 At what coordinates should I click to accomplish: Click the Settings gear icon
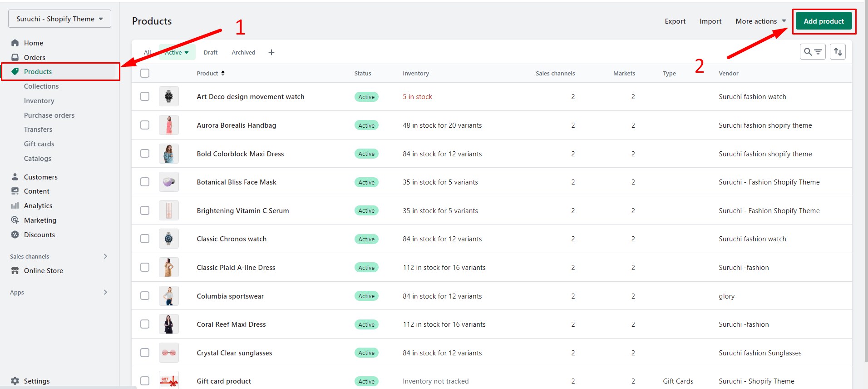15,381
